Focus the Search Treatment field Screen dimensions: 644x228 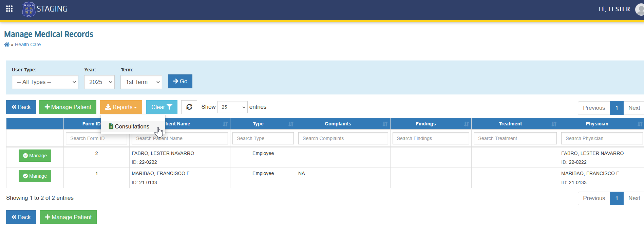tap(515, 138)
